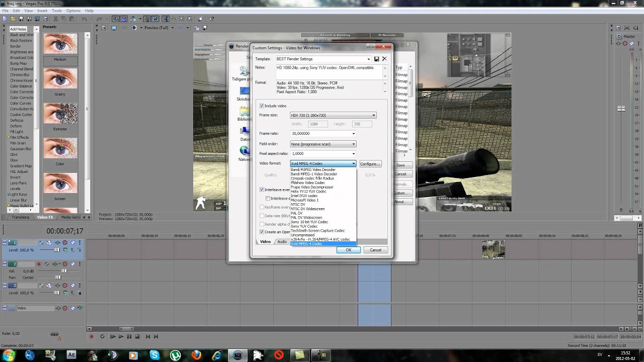Switch to the Transitions tab
This screenshot has width=644, height=362.
pyautogui.click(x=21, y=217)
